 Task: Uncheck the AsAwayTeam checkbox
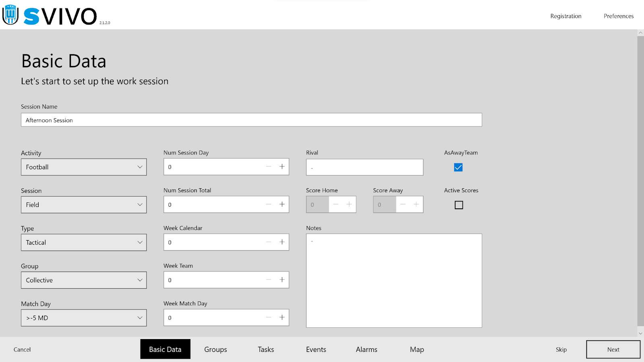click(458, 167)
